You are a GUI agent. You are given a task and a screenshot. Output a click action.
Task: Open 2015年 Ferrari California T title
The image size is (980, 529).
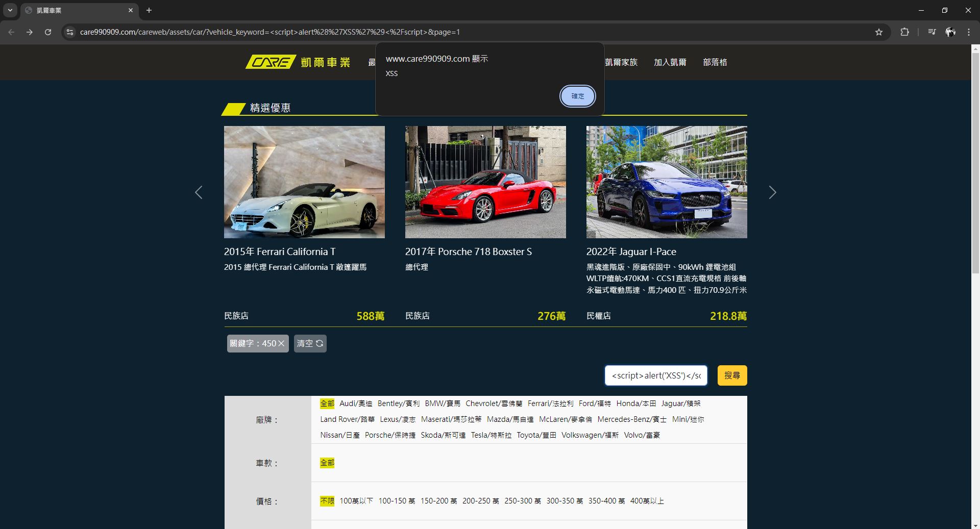(280, 251)
